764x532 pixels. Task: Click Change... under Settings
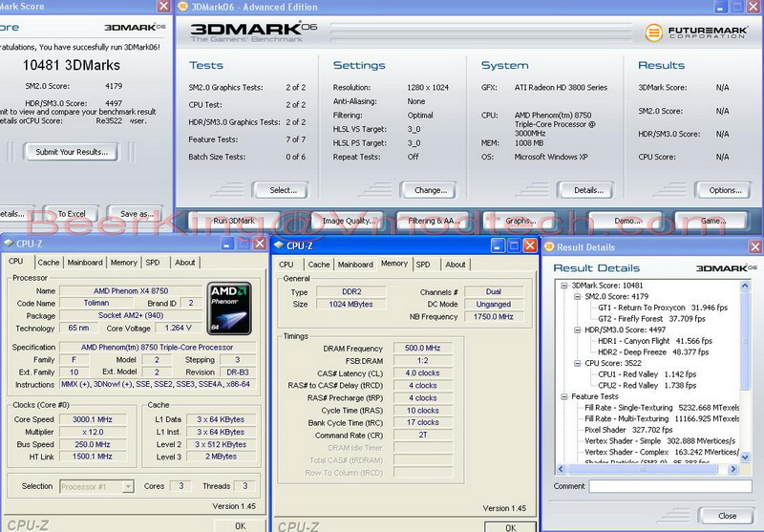click(x=429, y=190)
